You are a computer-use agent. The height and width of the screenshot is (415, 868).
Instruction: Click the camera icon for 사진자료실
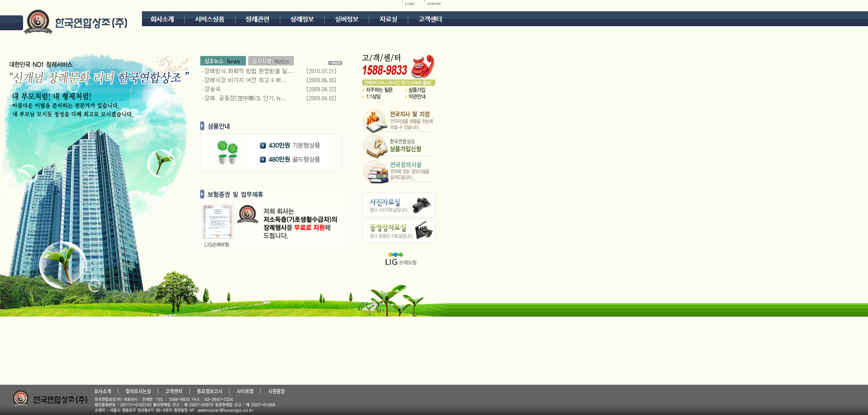[x=421, y=205]
